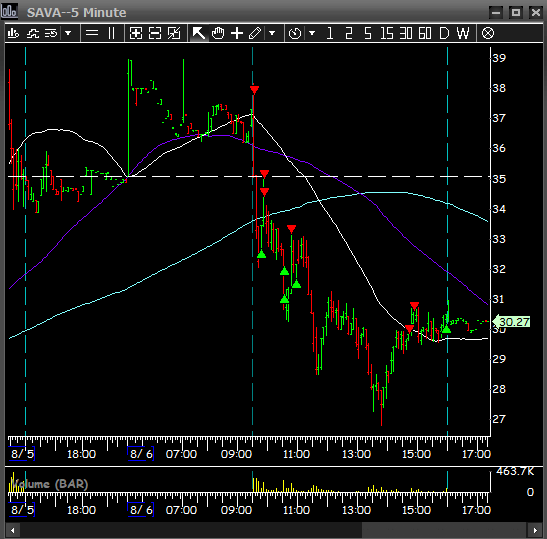Switch to 2 minute interval
547x539 pixels.
pos(349,33)
